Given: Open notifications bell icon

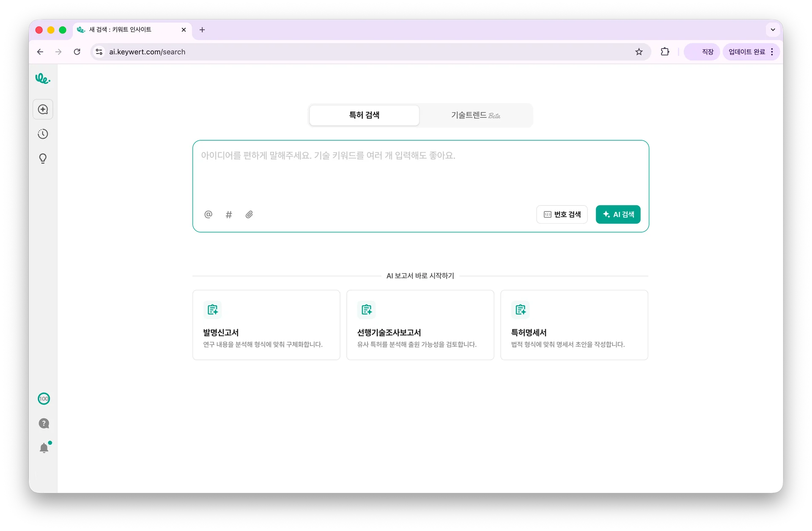Looking at the screenshot, I should [x=44, y=448].
